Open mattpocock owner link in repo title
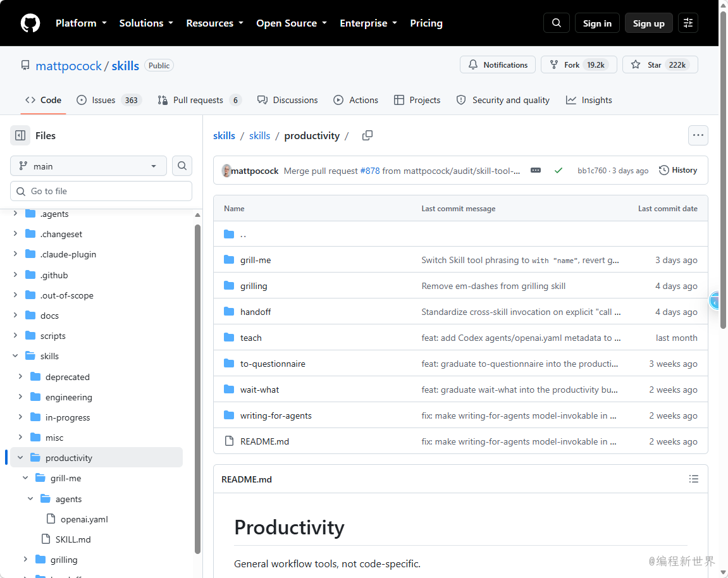This screenshot has height=578, width=728. click(x=69, y=66)
